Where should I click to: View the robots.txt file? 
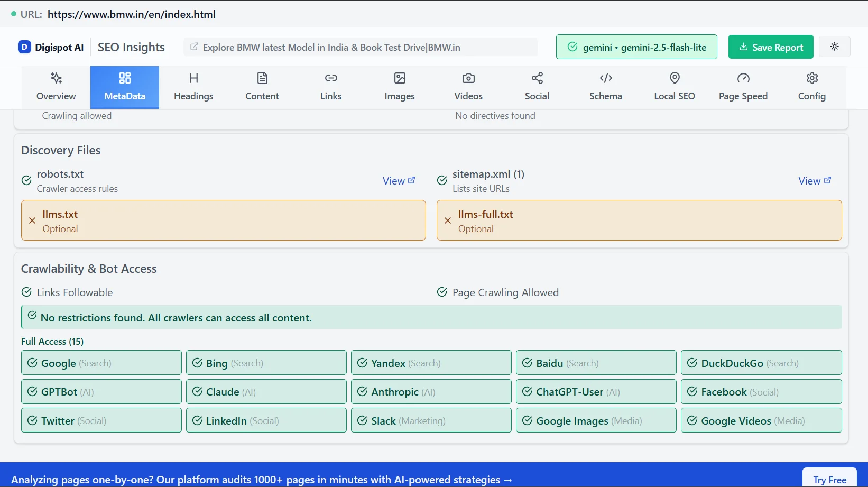pyautogui.click(x=399, y=181)
